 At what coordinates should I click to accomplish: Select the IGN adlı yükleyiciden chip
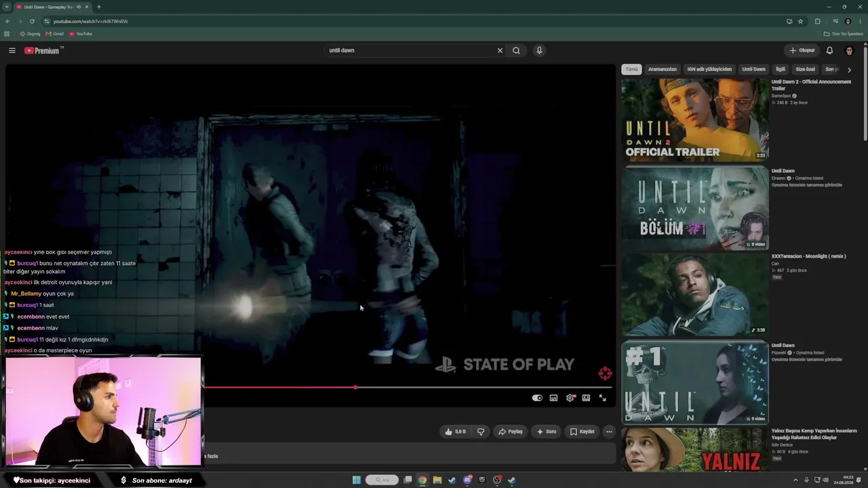pyautogui.click(x=709, y=69)
